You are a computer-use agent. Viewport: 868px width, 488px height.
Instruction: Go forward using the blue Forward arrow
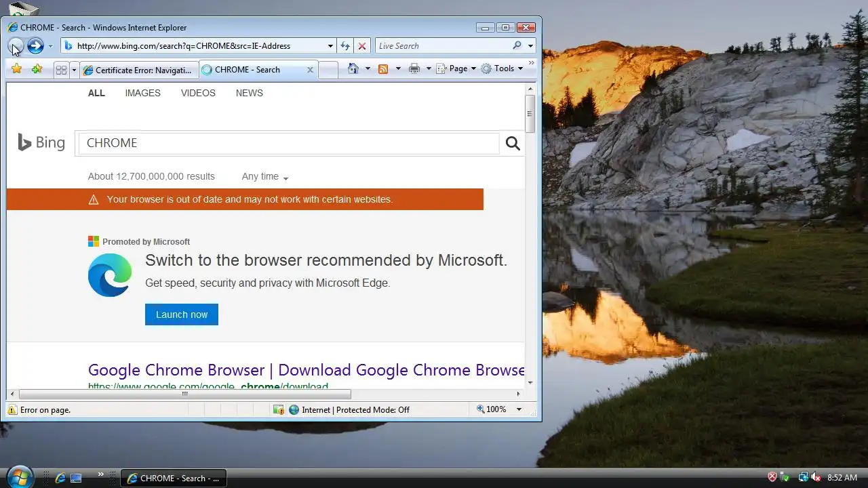click(x=35, y=45)
